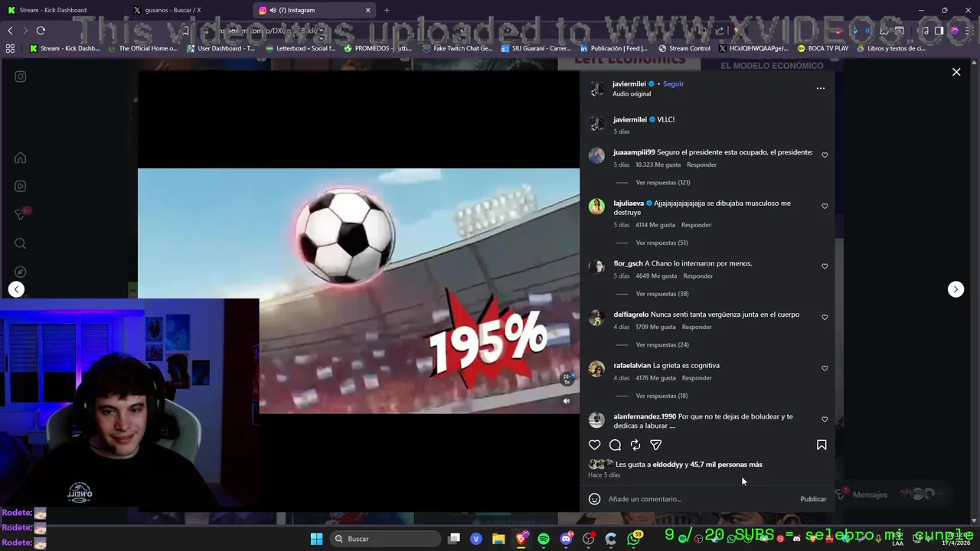Open the PROMIEDOS bookmark

(377, 48)
